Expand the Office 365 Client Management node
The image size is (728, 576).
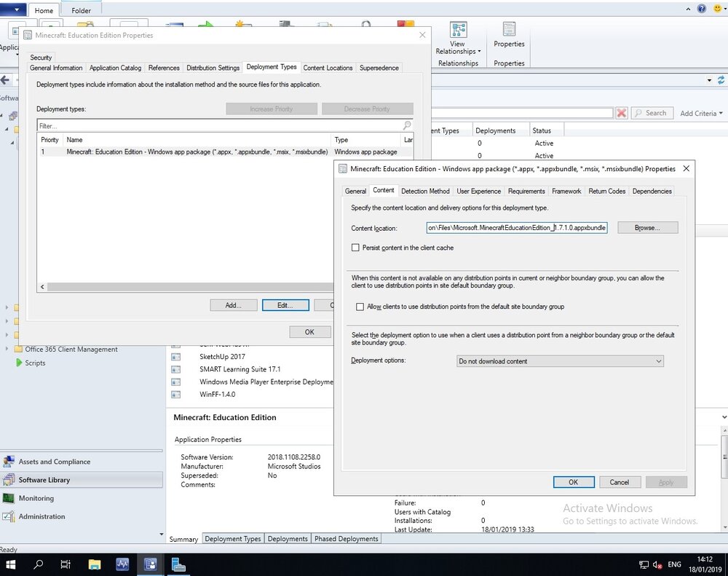[x=7, y=349]
